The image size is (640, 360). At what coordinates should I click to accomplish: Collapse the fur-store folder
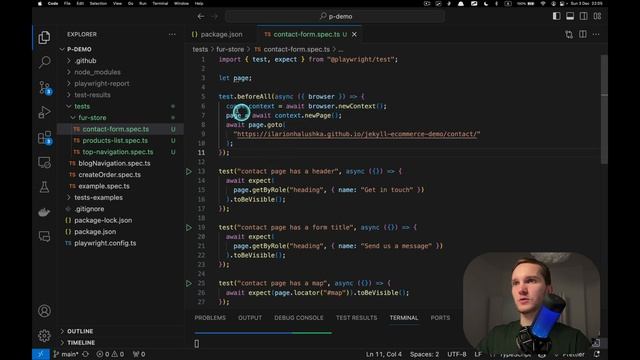pyautogui.click(x=92, y=118)
